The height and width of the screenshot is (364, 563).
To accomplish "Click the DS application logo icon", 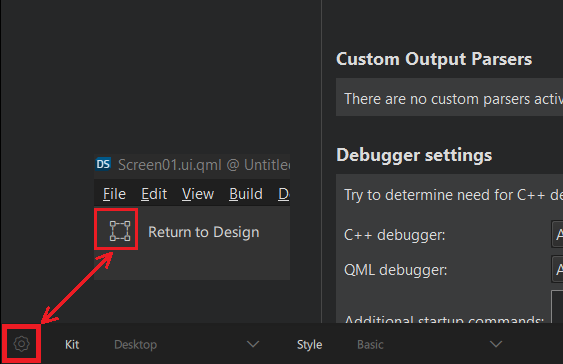I will (103, 164).
